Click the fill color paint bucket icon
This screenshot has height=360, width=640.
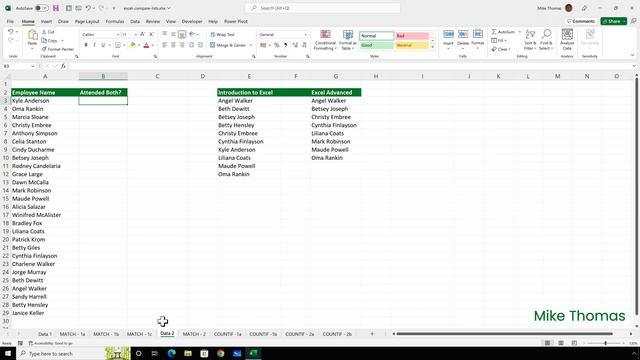(x=133, y=45)
